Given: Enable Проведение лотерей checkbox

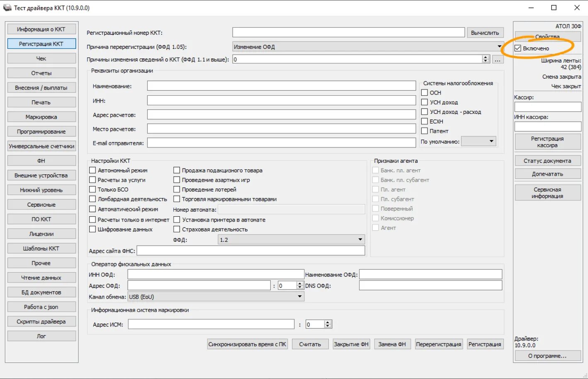Looking at the screenshot, I should pos(177,189).
